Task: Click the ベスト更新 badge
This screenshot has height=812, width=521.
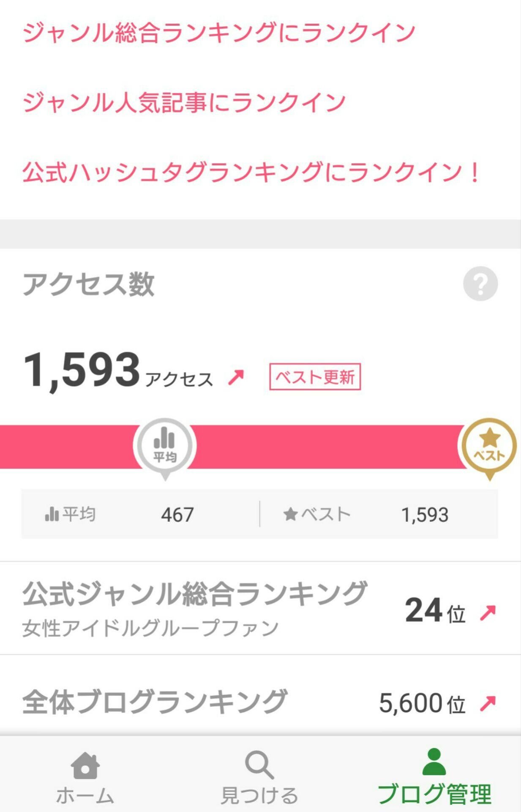Action: (315, 377)
